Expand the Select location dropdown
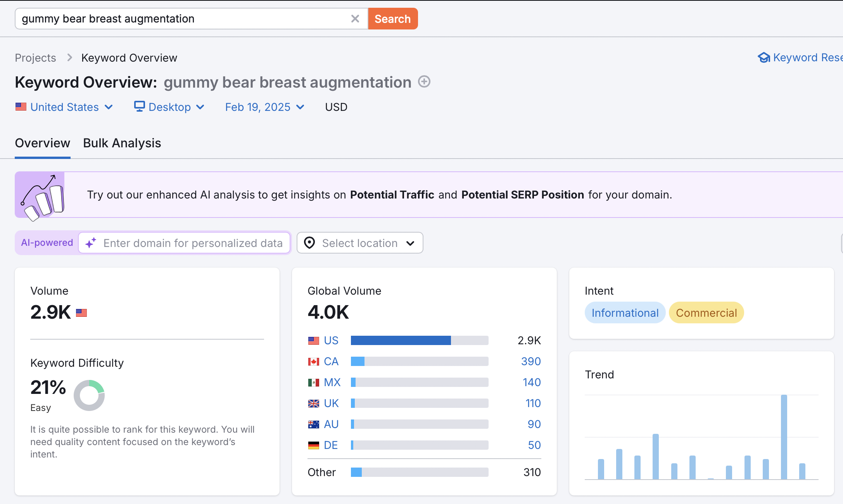843x504 pixels. click(x=360, y=243)
